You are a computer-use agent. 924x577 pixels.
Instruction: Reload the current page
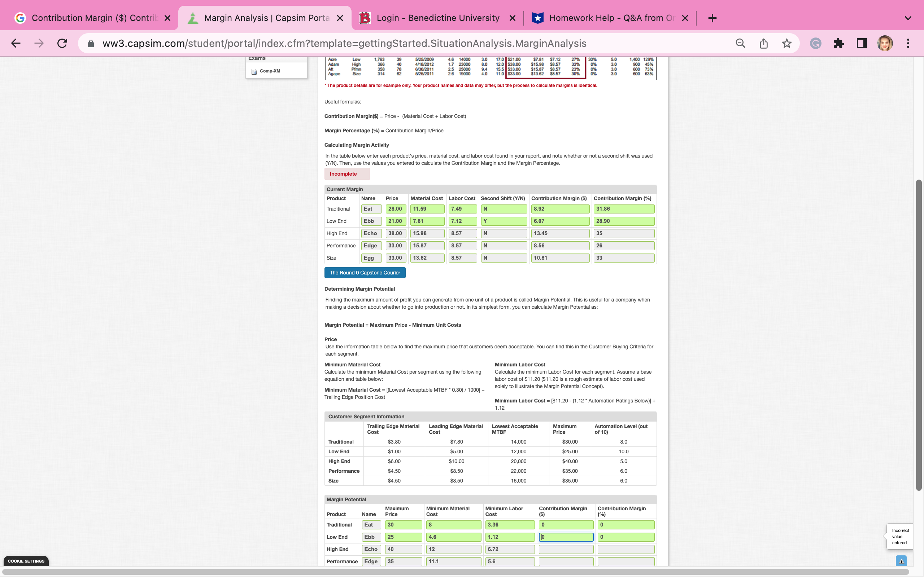point(62,43)
